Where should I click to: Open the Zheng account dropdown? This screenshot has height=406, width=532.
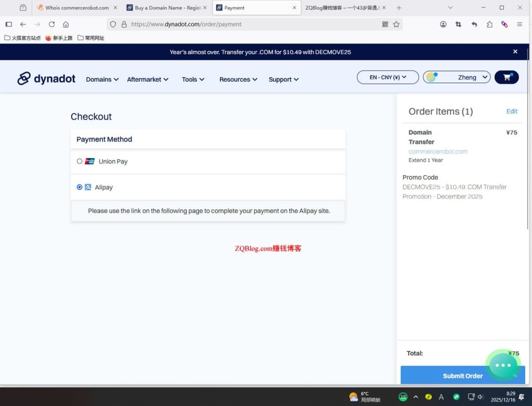(x=457, y=77)
